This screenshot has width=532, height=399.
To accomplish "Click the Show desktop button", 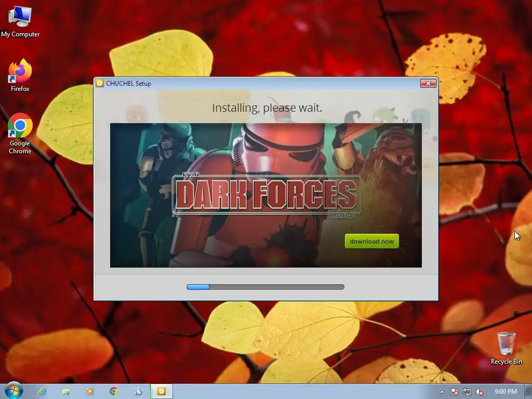I will click(x=528, y=392).
